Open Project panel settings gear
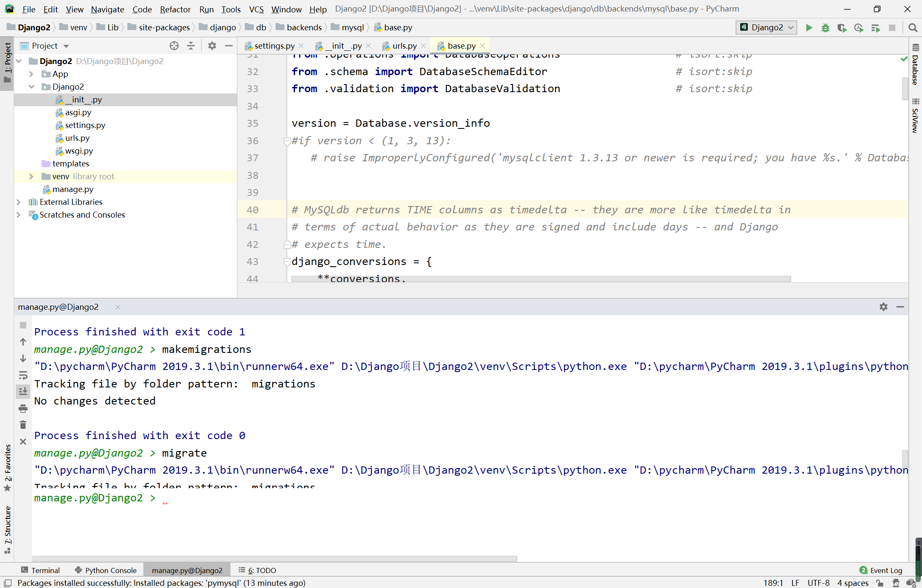922x588 pixels. click(212, 46)
